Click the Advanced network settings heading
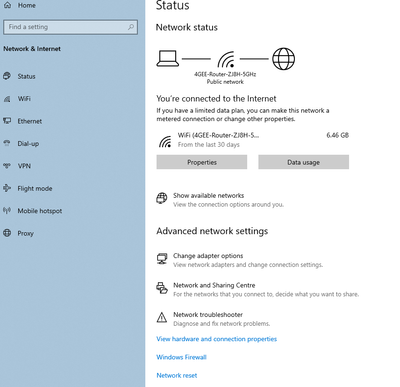Screen dimensions: 400x387 212,231
